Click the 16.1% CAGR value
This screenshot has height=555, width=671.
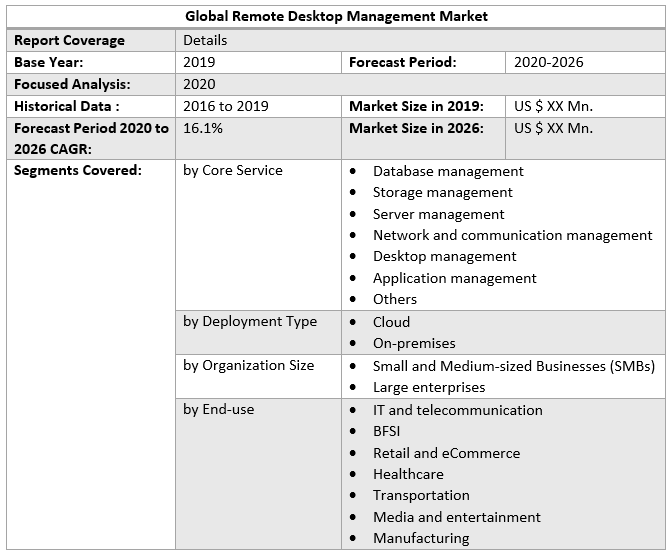(x=203, y=128)
